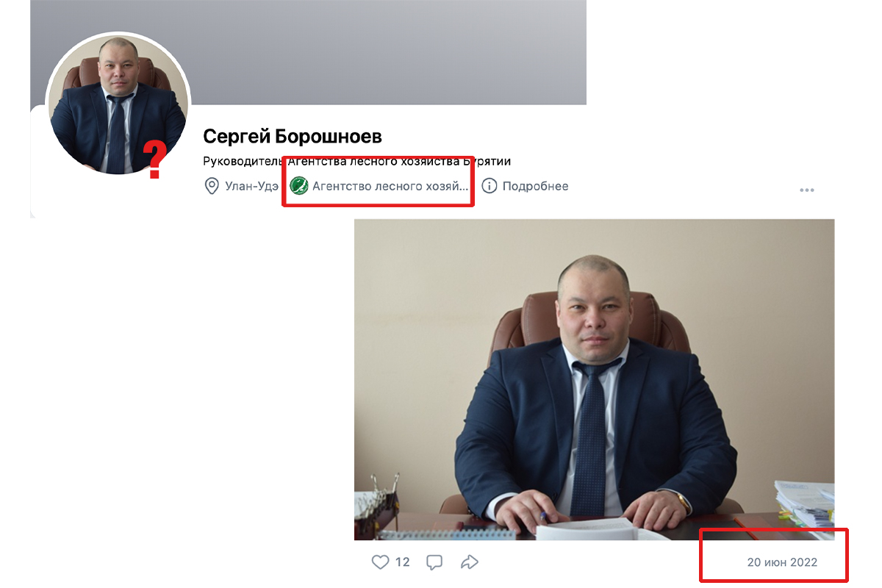The image size is (882, 588).
Task: Open the round profile avatar photo
Action: pyautogui.click(x=118, y=104)
